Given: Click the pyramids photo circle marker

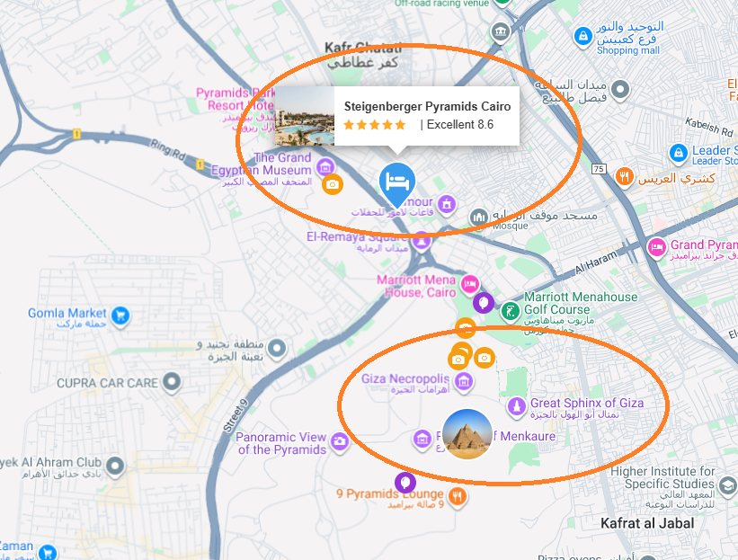Looking at the screenshot, I should [x=467, y=434].
